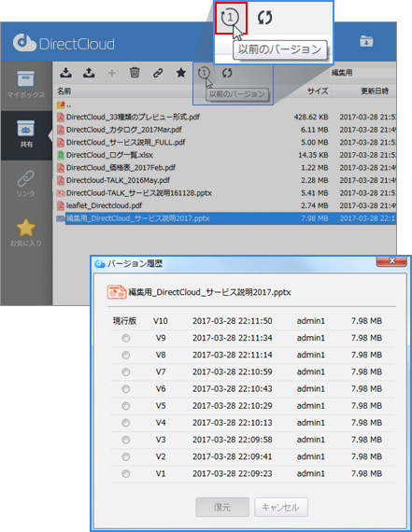Open the お気に入り favorites sidebar section
The height and width of the screenshot is (532, 412).
(x=26, y=232)
